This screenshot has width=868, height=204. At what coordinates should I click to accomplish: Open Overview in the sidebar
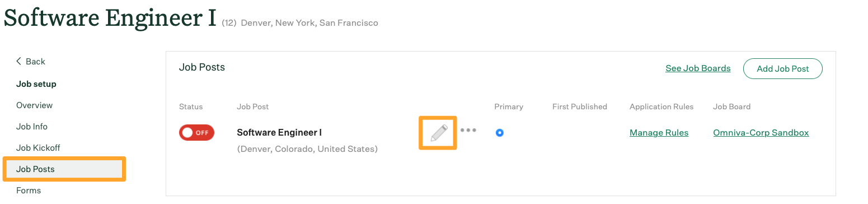point(34,105)
